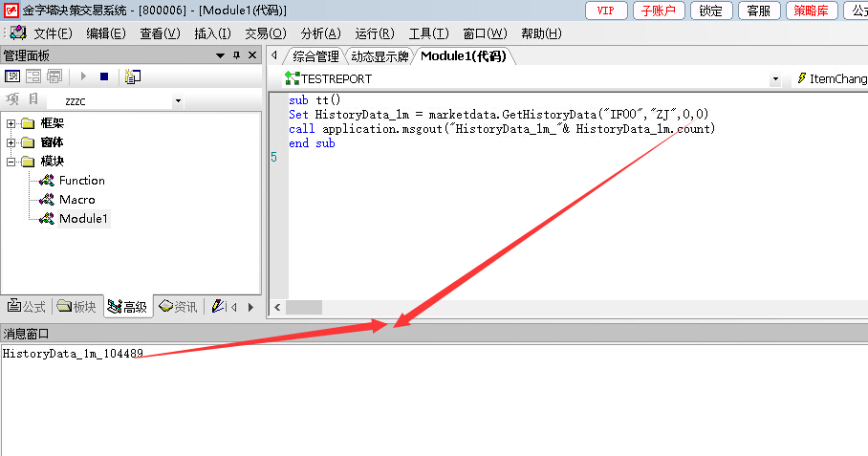This screenshot has height=456, width=868.
Task: Click the second layout icon in panel toolbar
Action: pyautogui.click(x=33, y=76)
